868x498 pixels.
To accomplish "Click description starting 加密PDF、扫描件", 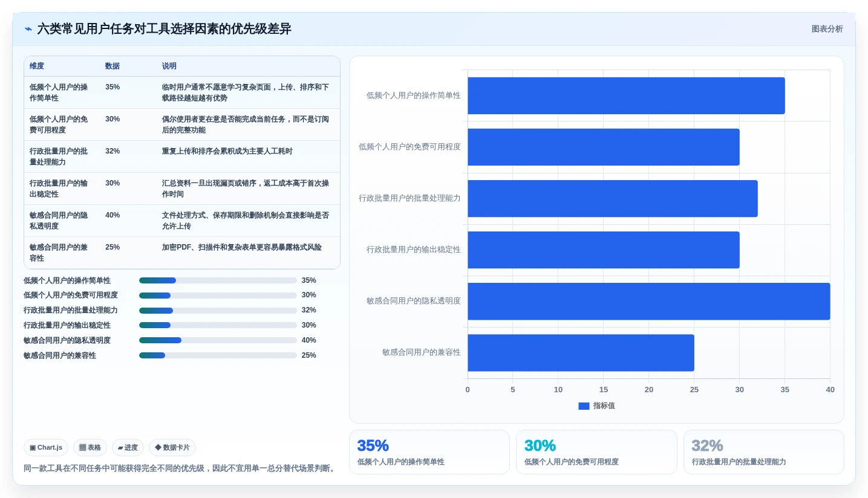I will point(241,247).
